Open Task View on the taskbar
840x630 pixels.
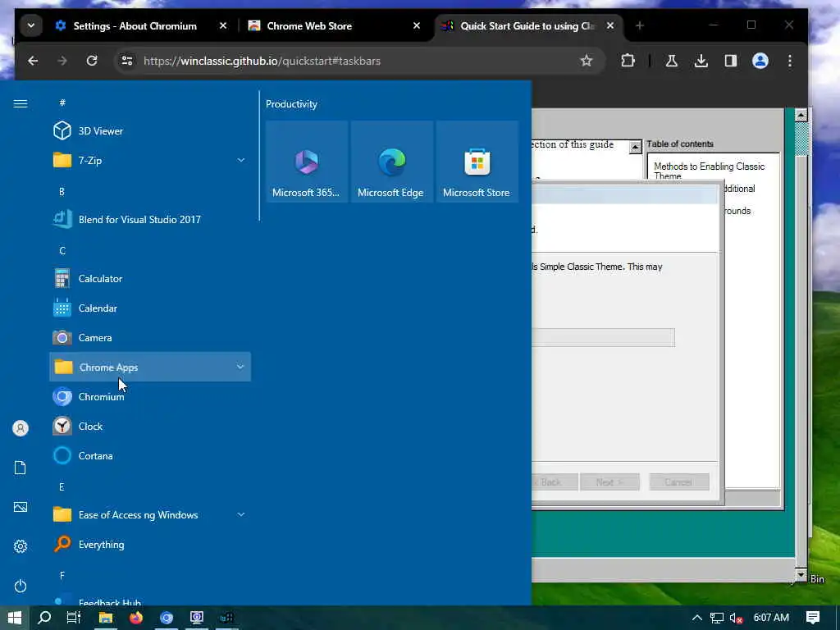tap(74, 618)
